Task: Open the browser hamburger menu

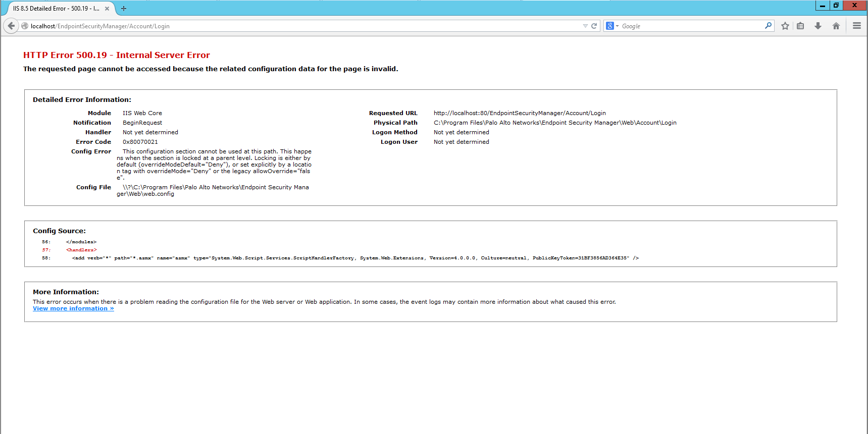Action: coord(857,26)
